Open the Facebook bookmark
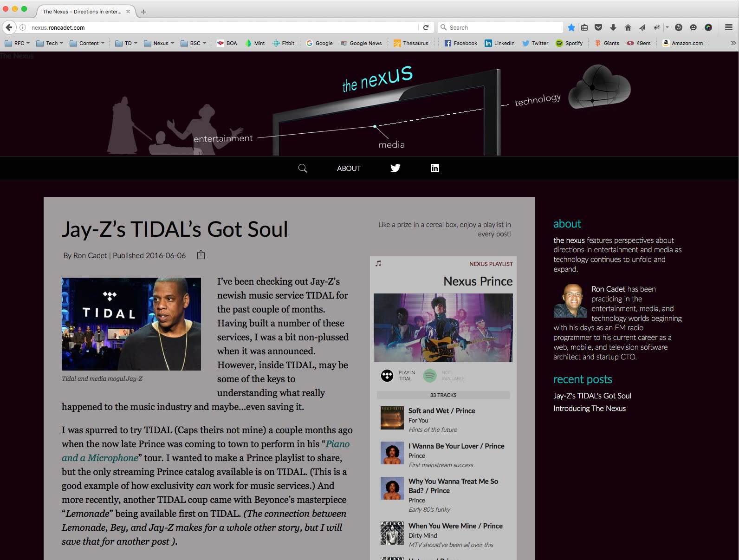This screenshot has height=560, width=739. click(x=460, y=43)
